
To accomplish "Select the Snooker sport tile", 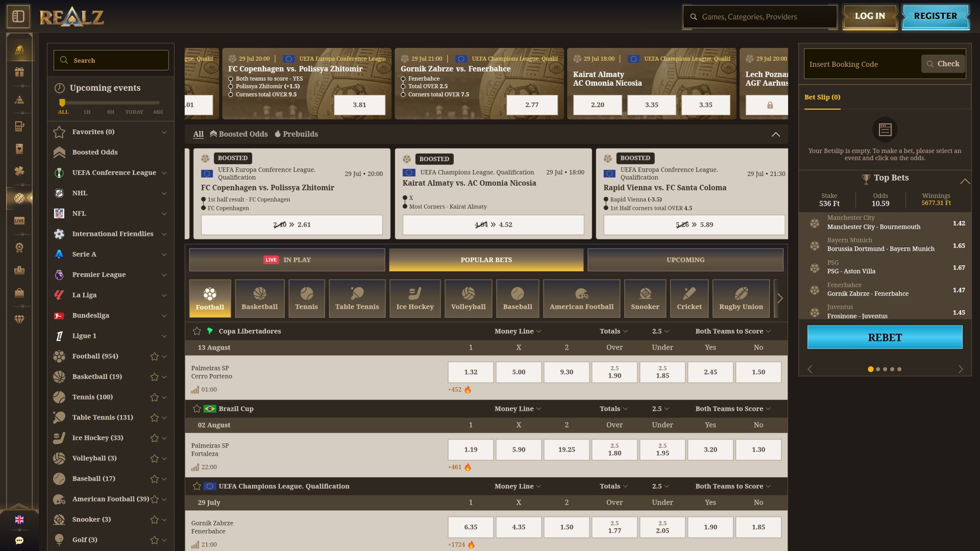I will [x=645, y=298].
